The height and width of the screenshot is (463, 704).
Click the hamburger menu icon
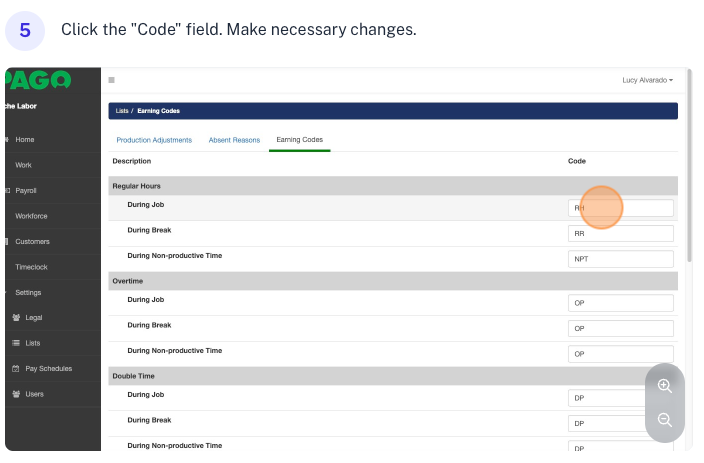(x=111, y=80)
